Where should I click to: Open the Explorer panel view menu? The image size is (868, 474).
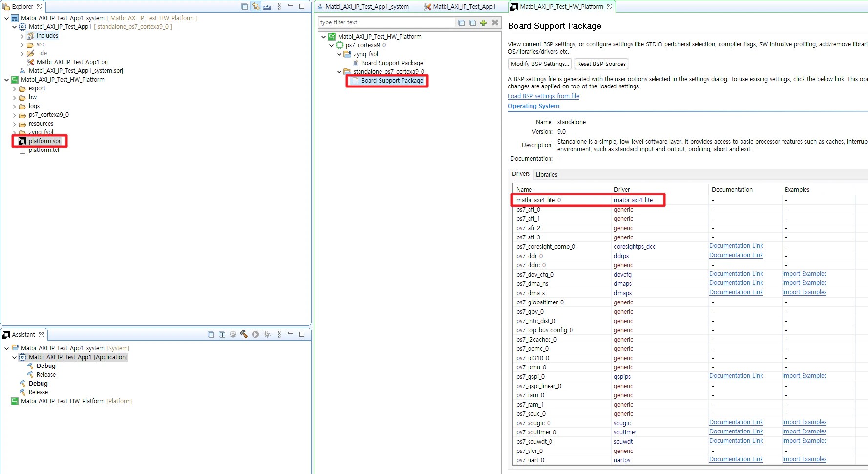coord(279,7)
